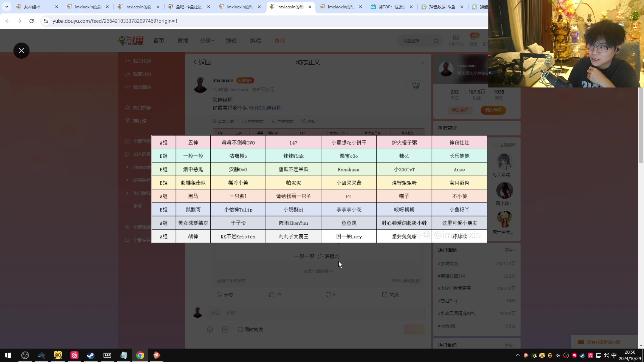Image resolution: width=644 pixels, height=362 pixels.
Task: Close the enlarged image overlay
Action: coord(21,51)
